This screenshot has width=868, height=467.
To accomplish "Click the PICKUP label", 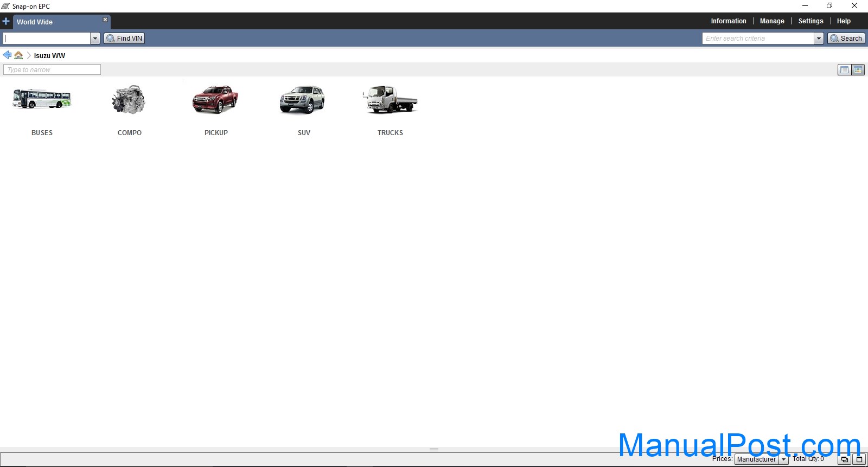I will click(216, 133).
